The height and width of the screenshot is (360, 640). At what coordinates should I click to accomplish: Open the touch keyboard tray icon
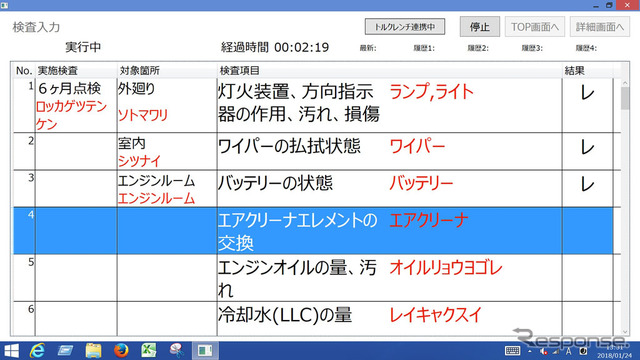click(512, 351)
